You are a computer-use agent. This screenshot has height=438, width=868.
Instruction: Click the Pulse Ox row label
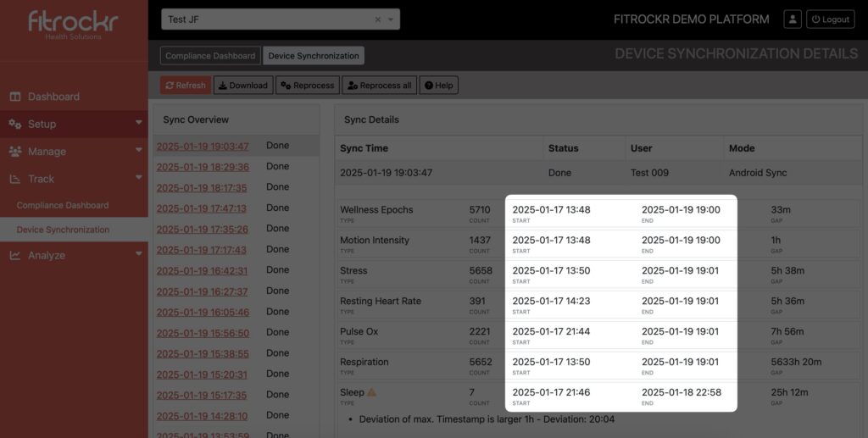tap(359, 331)
